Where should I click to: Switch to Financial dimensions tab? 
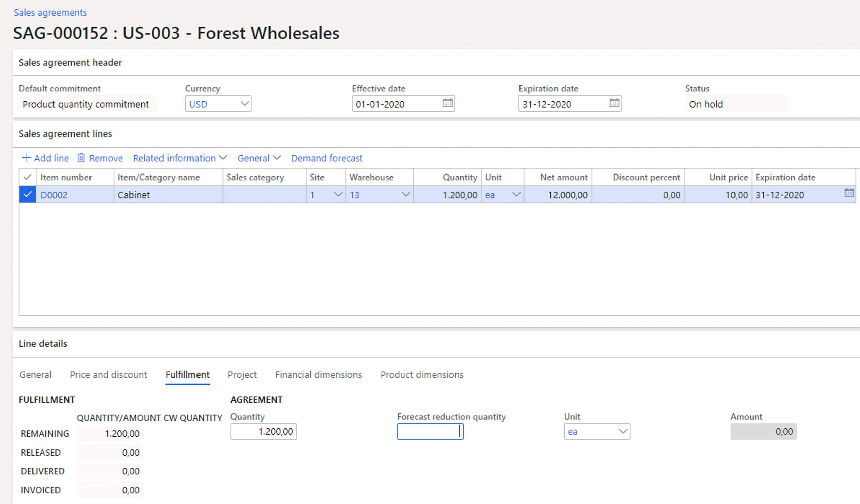(x=318, y=375)
